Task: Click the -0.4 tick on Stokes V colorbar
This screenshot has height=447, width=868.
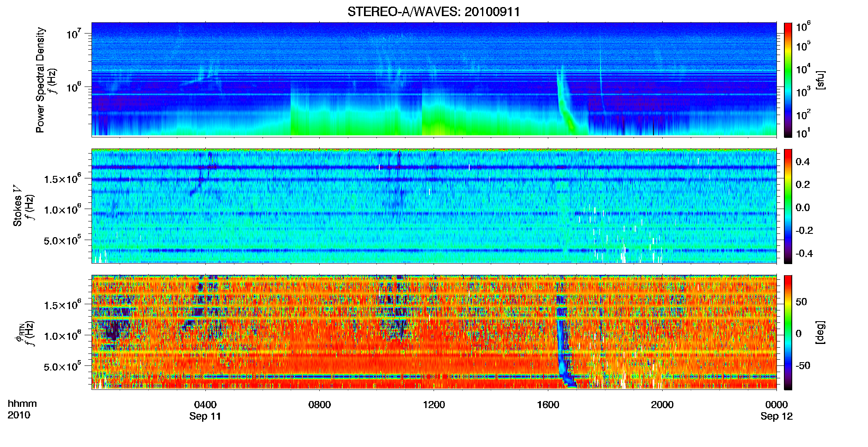Action: point(804,253)
